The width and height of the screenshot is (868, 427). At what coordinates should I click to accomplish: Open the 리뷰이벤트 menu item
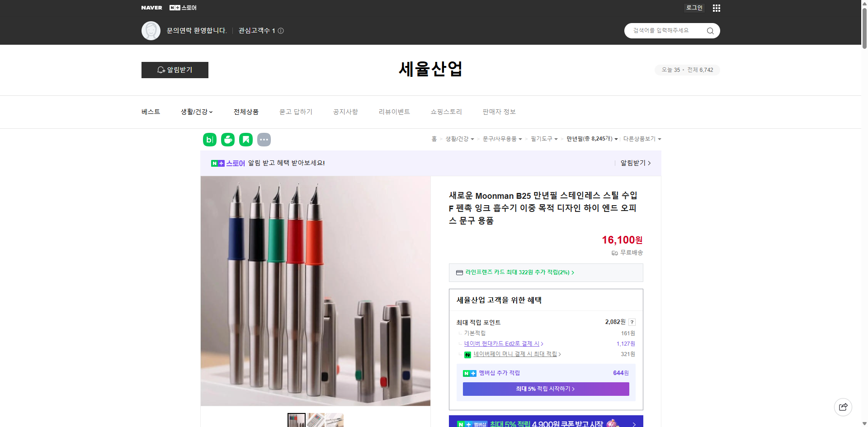(x=394, y=112)
